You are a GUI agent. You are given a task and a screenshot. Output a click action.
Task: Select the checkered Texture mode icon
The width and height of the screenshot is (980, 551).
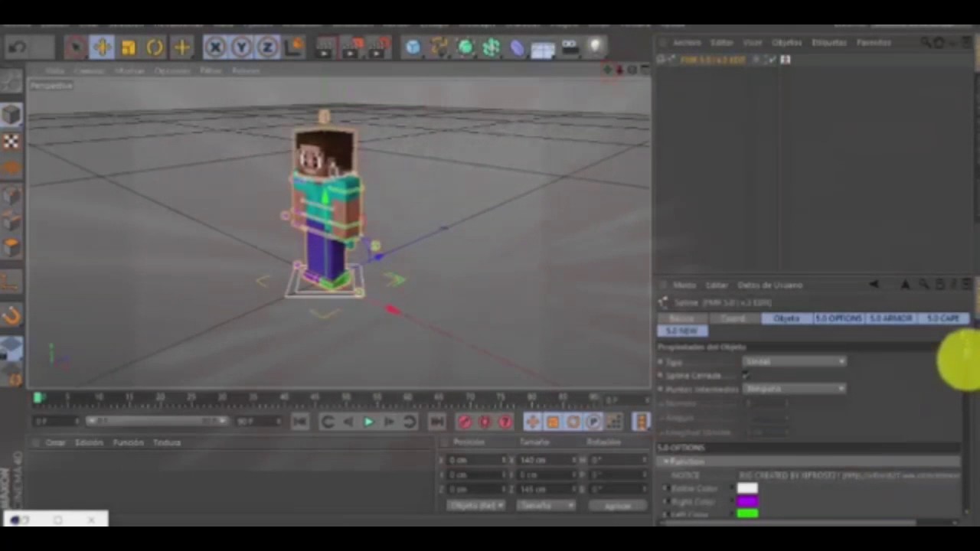11,142
